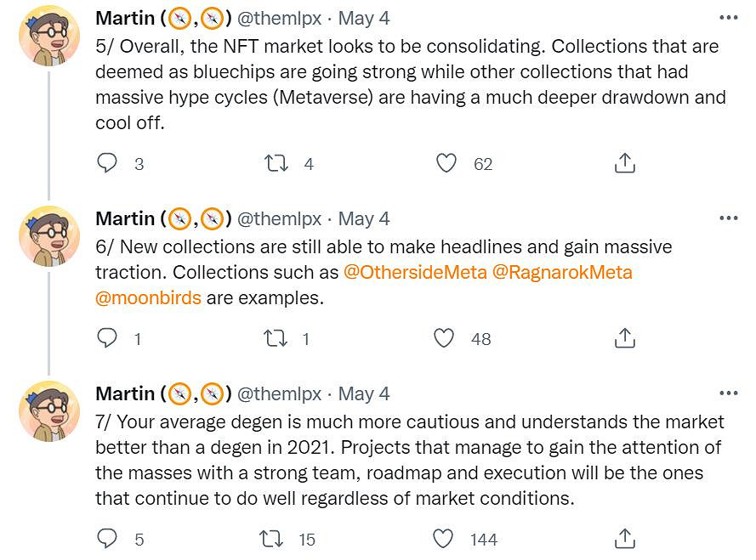Like the 5/ tweet with 62 likes

tap(446, 163)
